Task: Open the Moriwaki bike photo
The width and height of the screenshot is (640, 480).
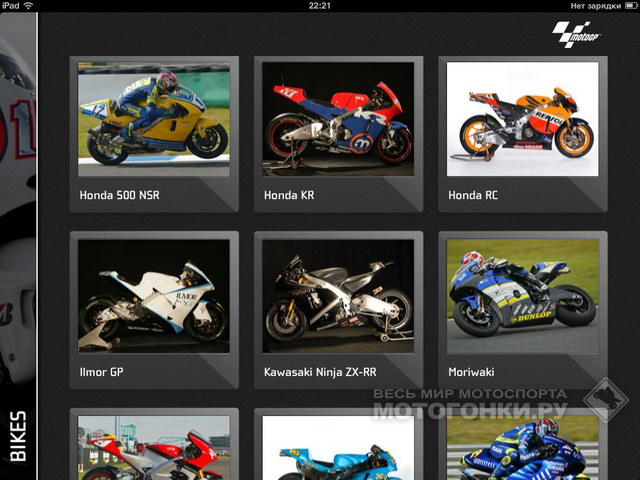Action: 522,296
